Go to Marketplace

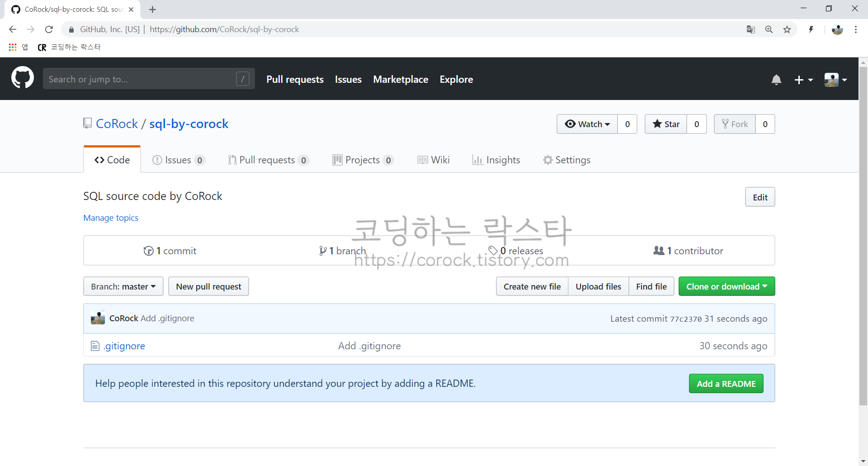click(401, 80)
